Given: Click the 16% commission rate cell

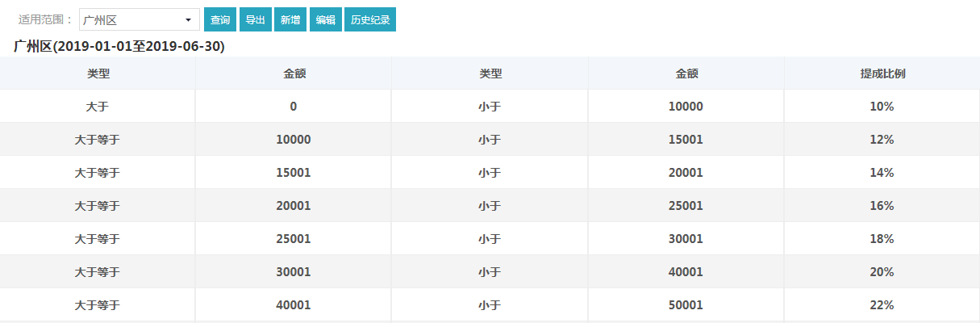Looking at the screenshot, I should pos(882,206).
